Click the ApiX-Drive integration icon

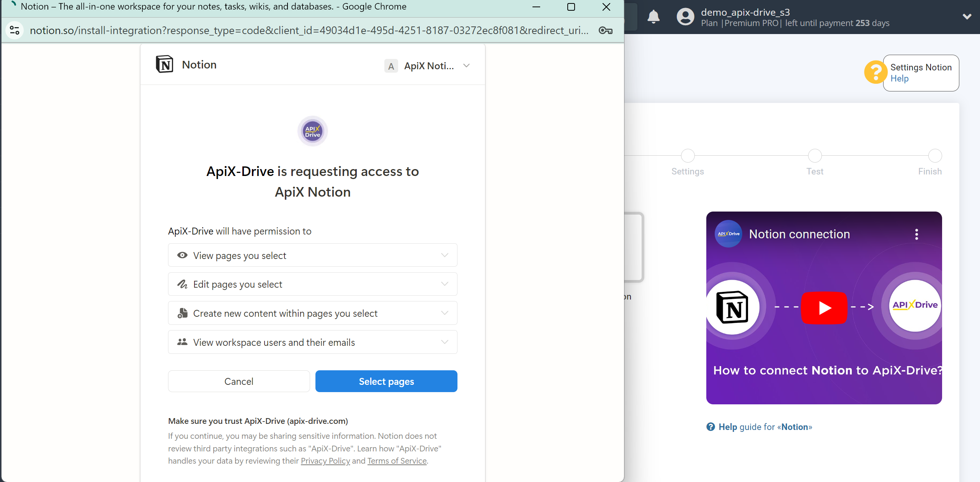312,132
